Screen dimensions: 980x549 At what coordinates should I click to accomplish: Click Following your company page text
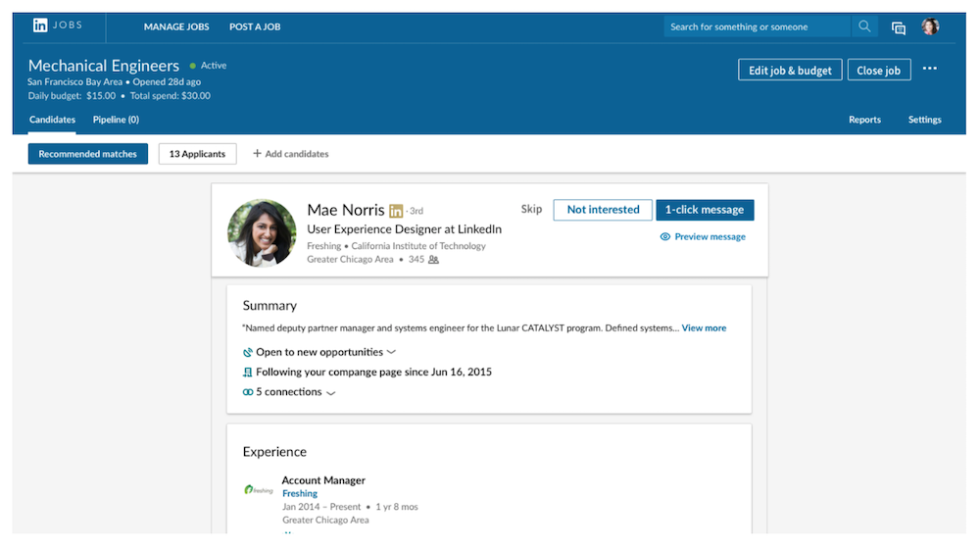click(373, 372)
